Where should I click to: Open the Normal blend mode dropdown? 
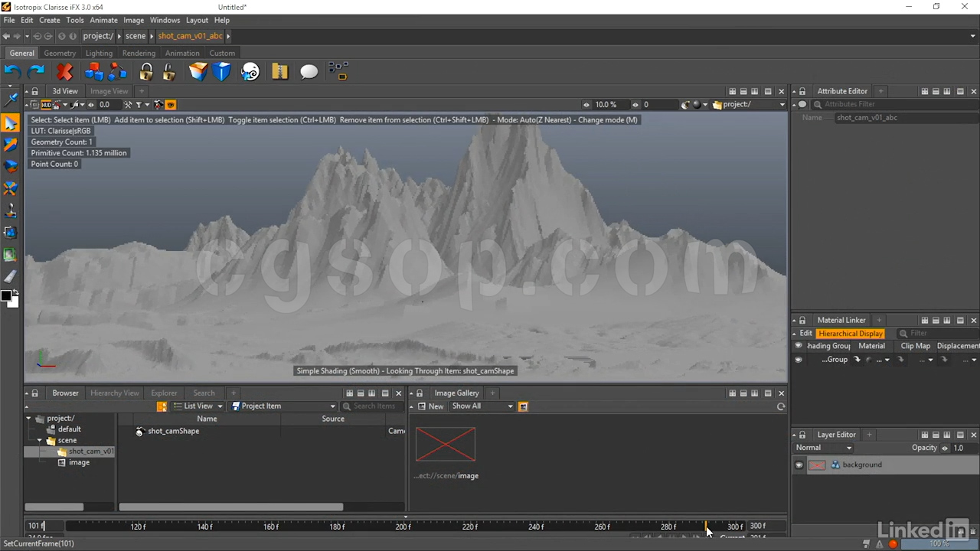pyautogui.click(x=823, y=448)
